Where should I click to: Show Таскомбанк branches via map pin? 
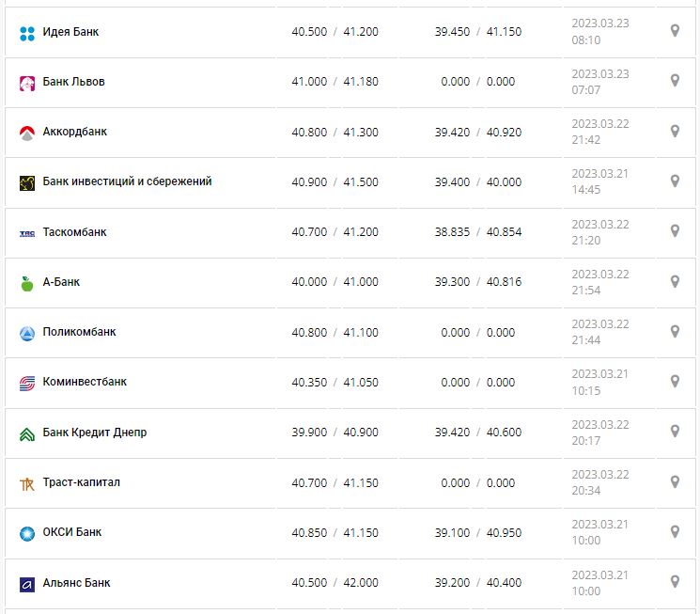[x=675, y=231]
